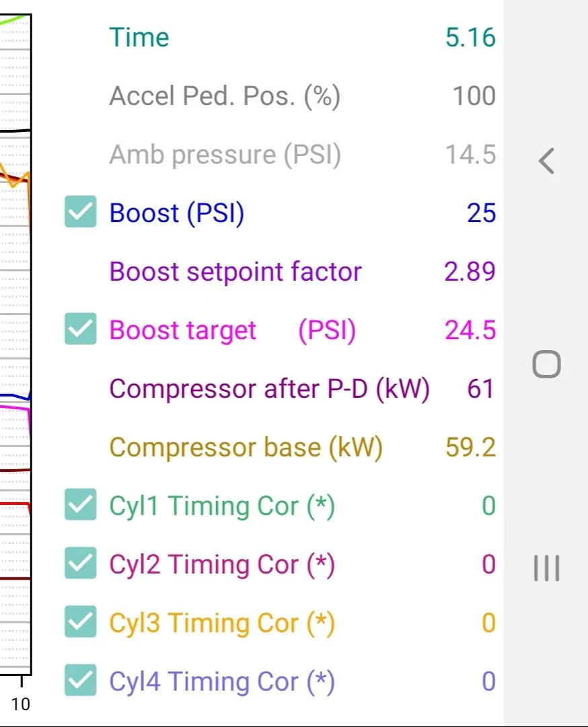This screenshot has width=588, height=727.
Task: Toggle the Cyl1 Timing Cor checkbox
Action: point(81,504)
